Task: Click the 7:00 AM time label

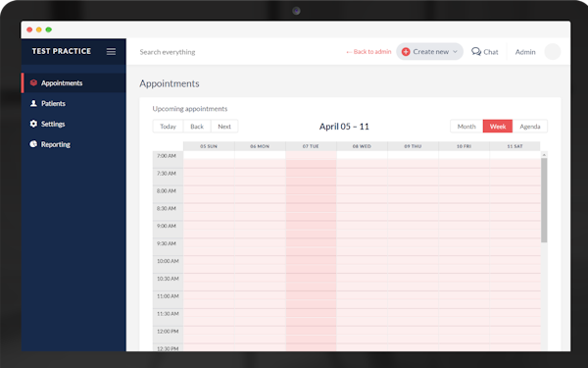Action: coord(167,155)
